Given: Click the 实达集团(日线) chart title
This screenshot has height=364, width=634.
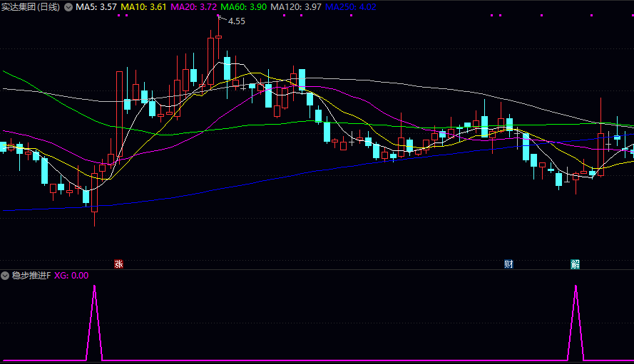Looking at the screenshot, I should point(31,7).
